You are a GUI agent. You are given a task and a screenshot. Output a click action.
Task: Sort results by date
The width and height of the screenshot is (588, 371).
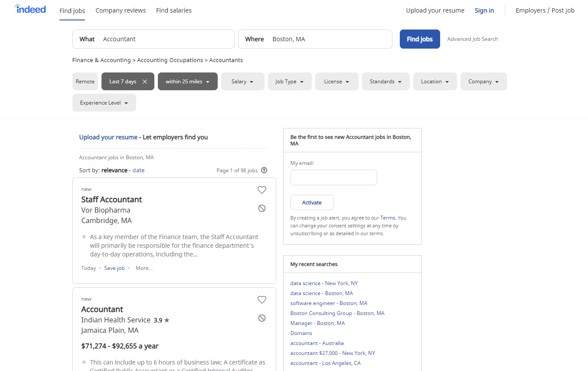click(138, 171)
